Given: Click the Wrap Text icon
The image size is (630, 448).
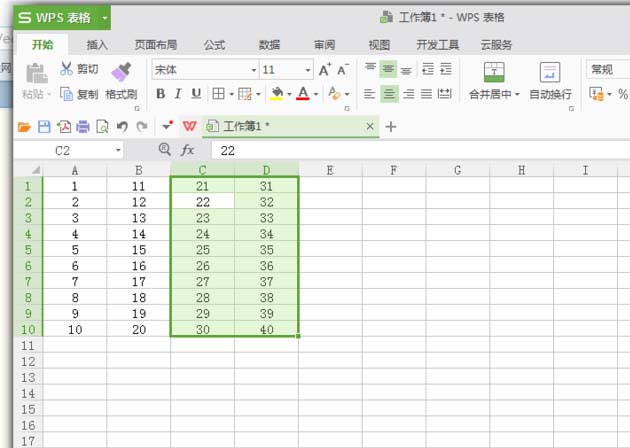Looking at the screenshot, I should [x=550, y=72].
